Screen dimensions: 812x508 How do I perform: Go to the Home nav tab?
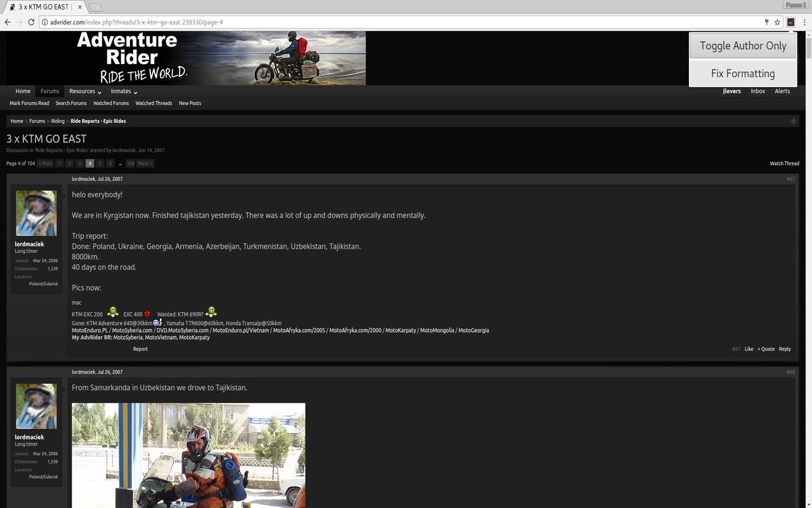[23, 91]
